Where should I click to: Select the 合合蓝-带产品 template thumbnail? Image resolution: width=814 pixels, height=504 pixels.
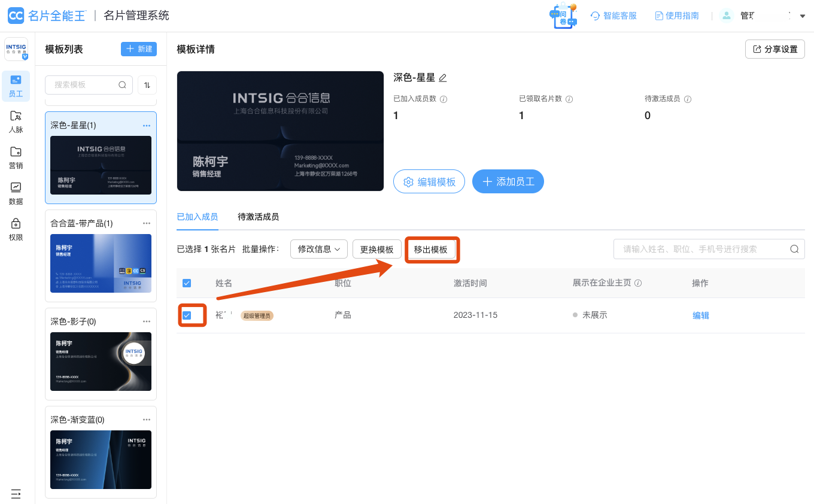[x=101, y=263]
